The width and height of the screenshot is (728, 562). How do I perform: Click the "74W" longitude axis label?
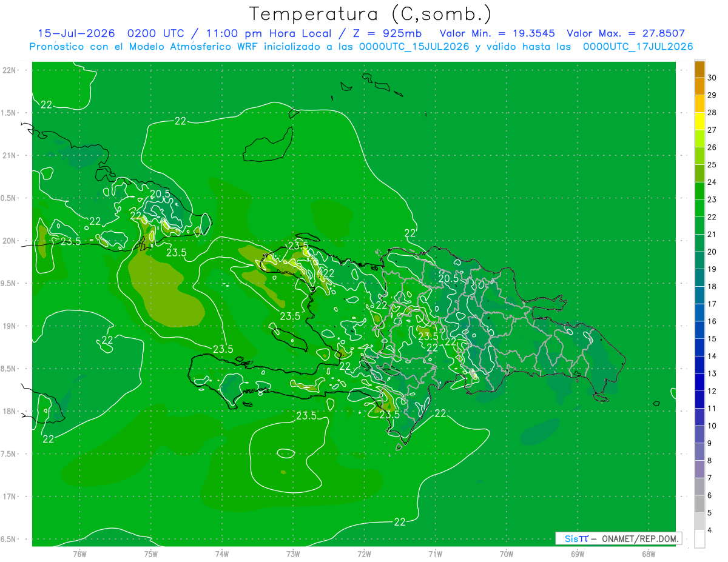(x=221, y=553)
